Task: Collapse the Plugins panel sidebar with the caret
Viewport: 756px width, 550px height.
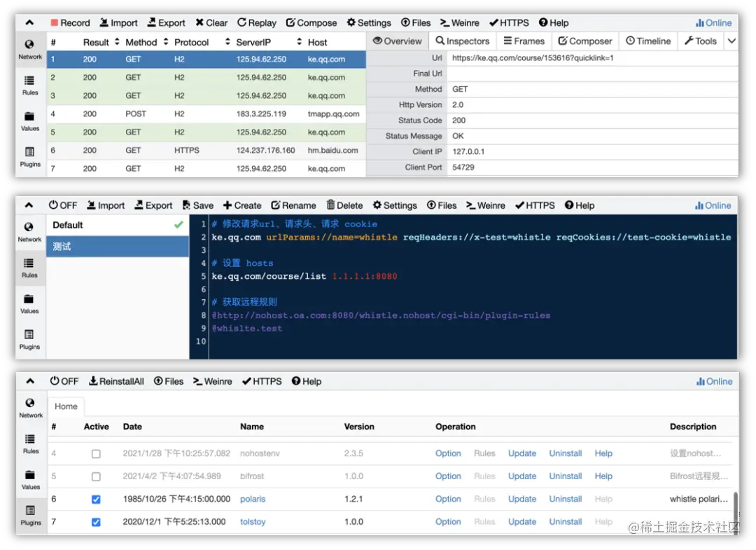Action: click(30, 382)
